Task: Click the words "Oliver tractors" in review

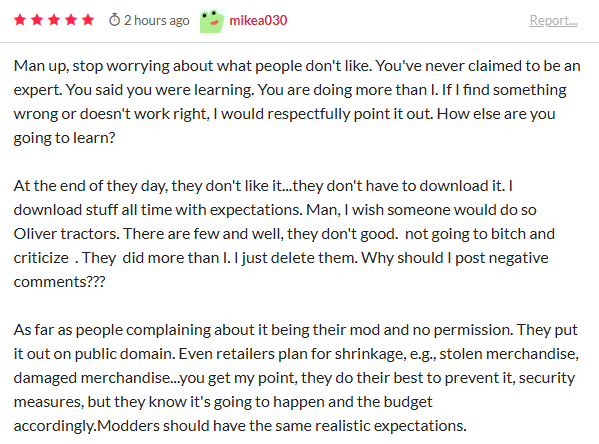Action: (x=66, y=233)
